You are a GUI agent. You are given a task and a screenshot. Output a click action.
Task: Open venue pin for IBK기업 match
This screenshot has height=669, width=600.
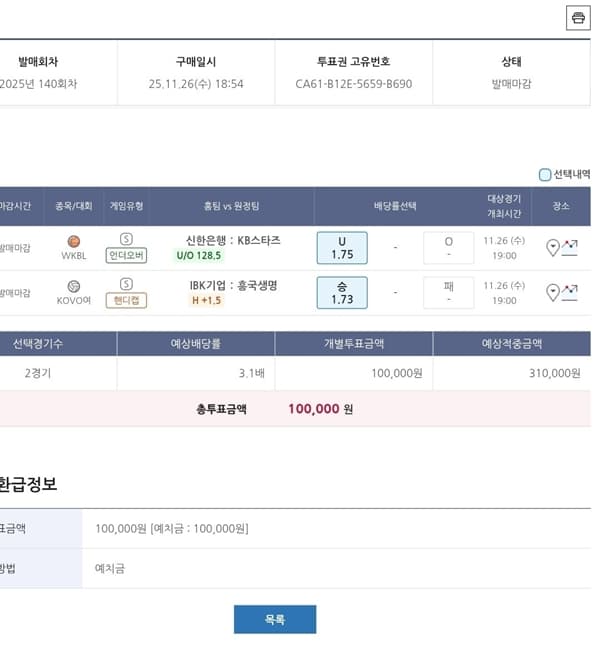click(x=553, y=293)
